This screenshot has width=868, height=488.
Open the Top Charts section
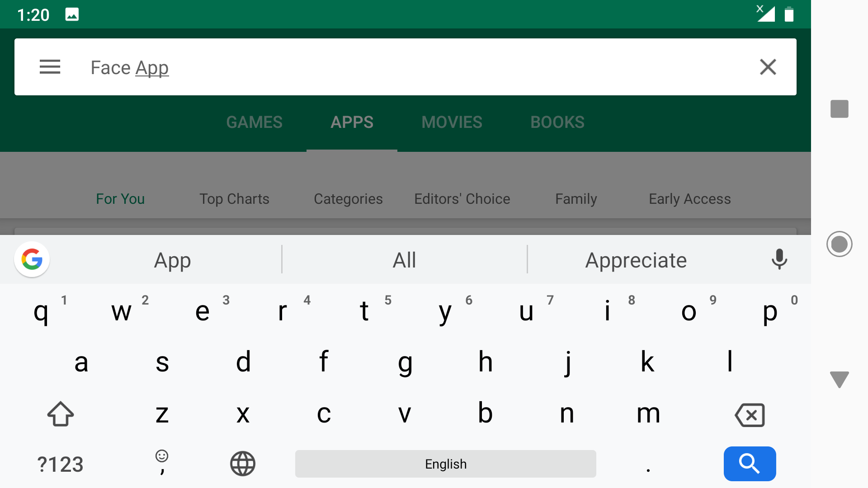point(234,199)
